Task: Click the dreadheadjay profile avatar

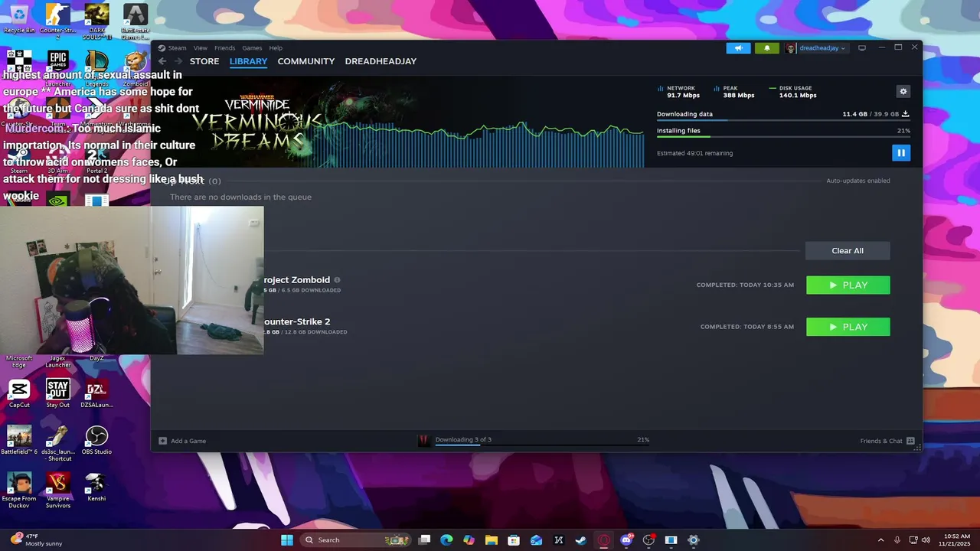Action: click(791, 48)
